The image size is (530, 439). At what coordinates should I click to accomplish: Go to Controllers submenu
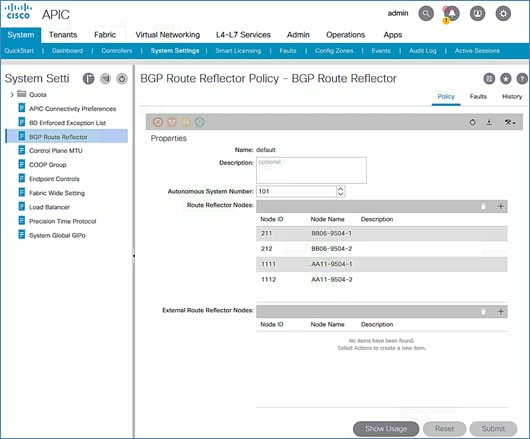pyautogui.click(x=117, y=51)
